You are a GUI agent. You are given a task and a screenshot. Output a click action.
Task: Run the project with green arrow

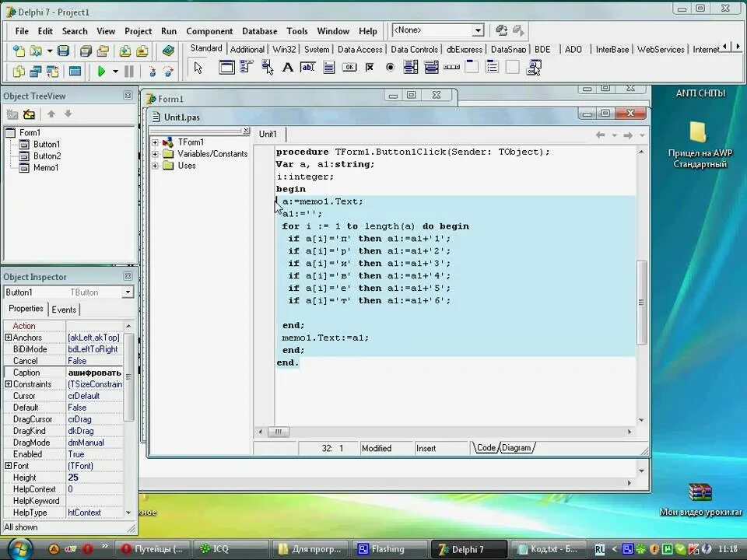101,72
